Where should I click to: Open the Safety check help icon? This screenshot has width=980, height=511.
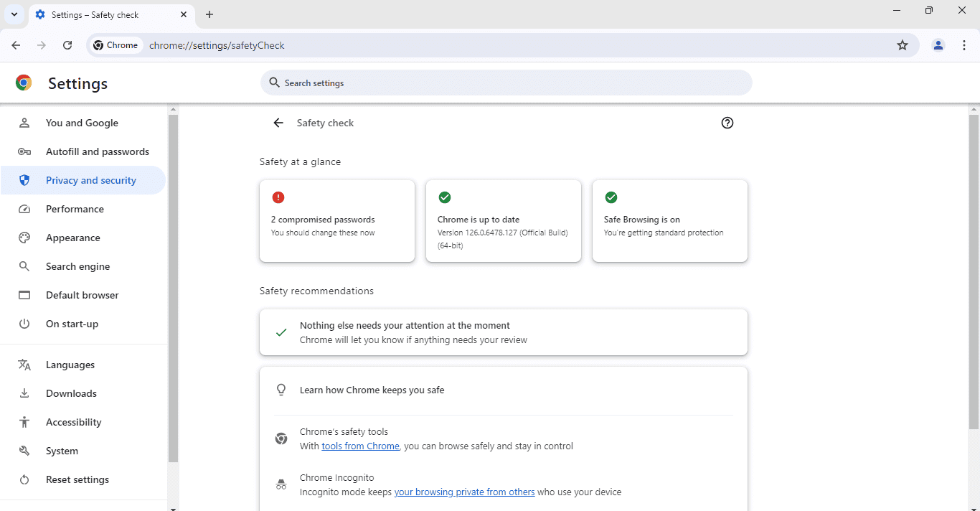point(727,123)
